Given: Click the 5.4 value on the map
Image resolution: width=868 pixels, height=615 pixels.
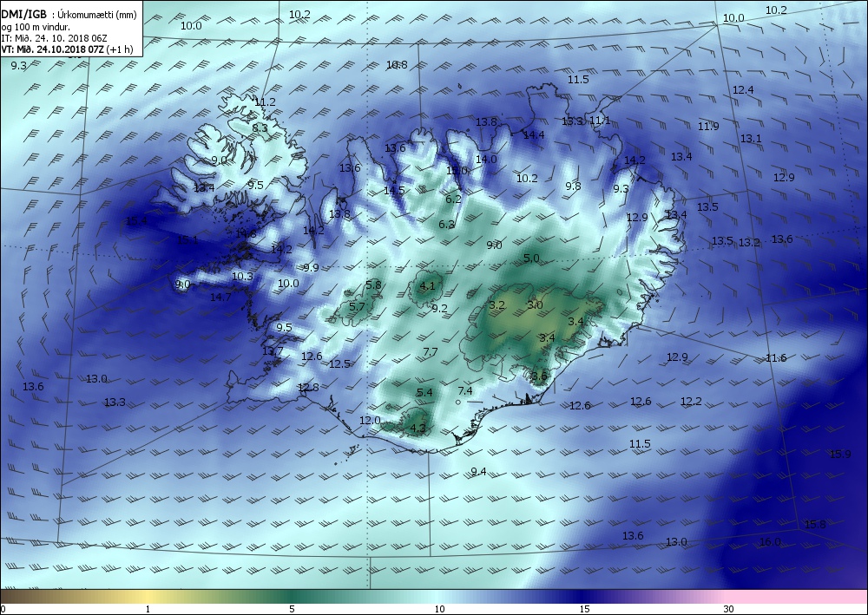Looking at the screenshot, I should click(x=424, y=392).
